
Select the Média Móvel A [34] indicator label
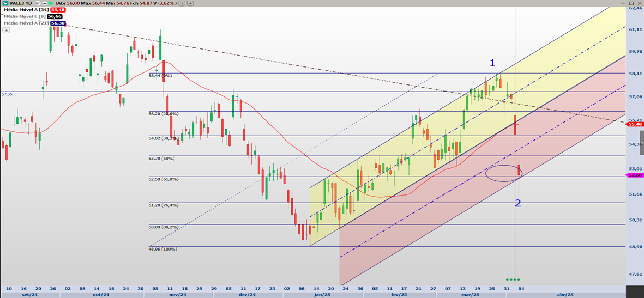26,10
